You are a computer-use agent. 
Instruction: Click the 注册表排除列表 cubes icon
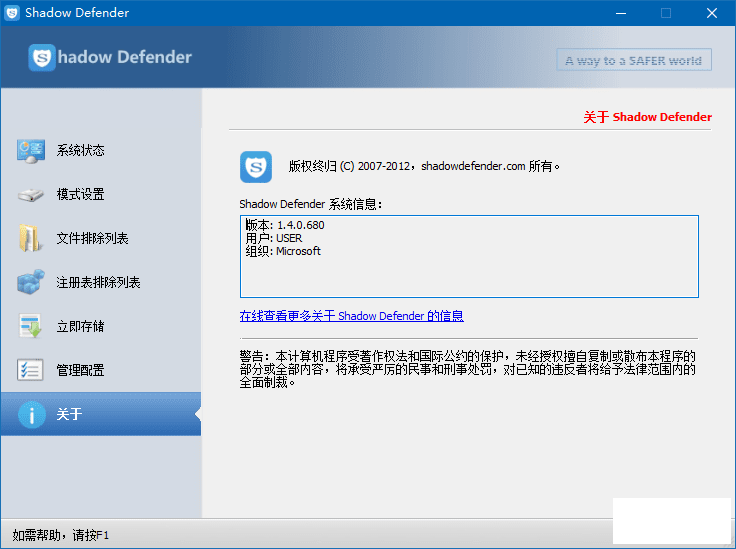[x=31, y=282]
